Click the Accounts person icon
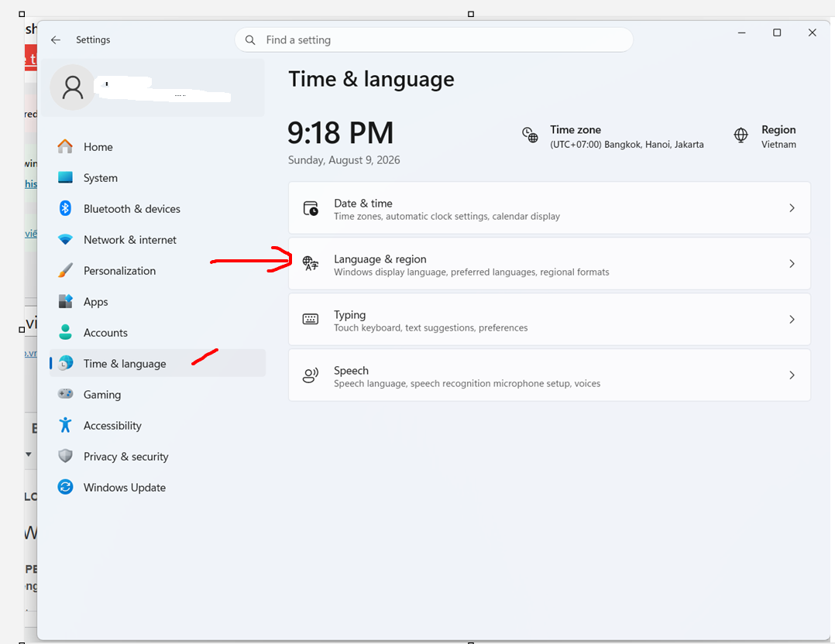This screenshot has width=835, height=644. pyautogui.click(x=66, y=332)
